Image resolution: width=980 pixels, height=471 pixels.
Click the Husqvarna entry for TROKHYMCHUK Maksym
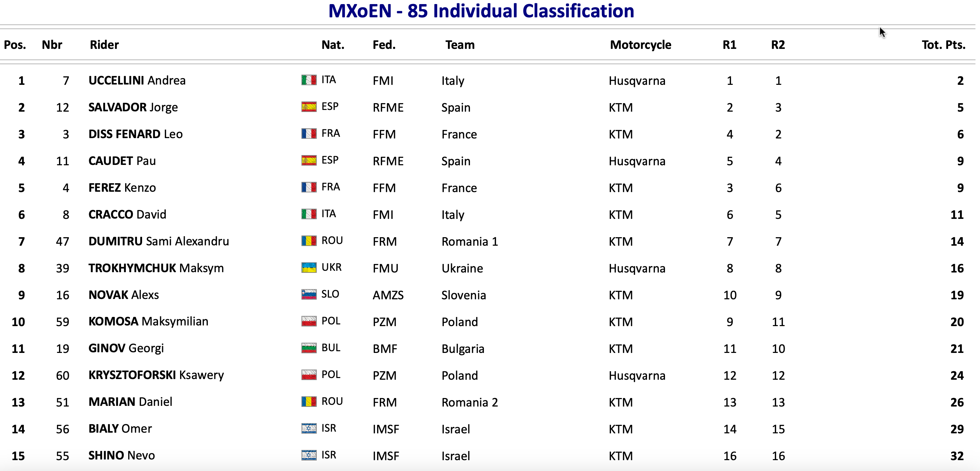tap(637, 268)
